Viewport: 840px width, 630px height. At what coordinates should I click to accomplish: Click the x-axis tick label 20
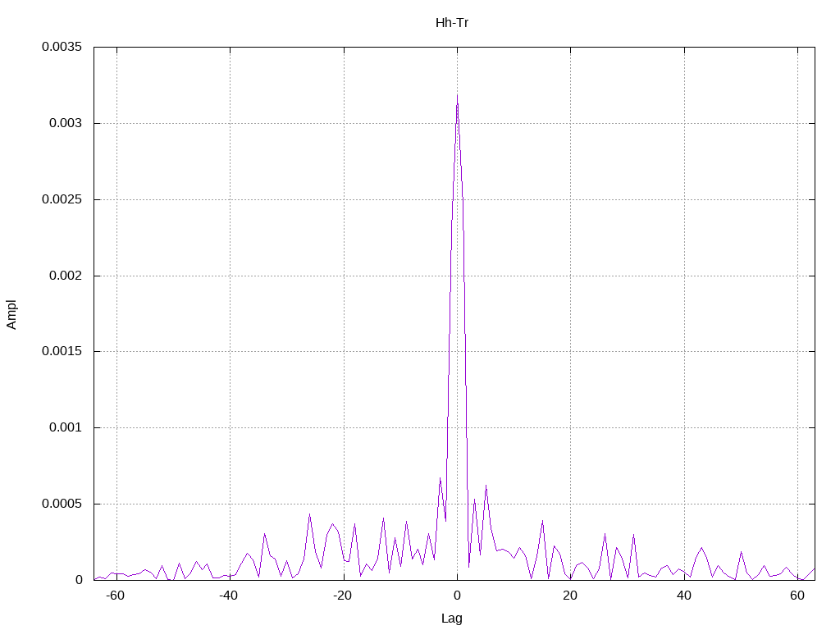(x=570, y=596)
